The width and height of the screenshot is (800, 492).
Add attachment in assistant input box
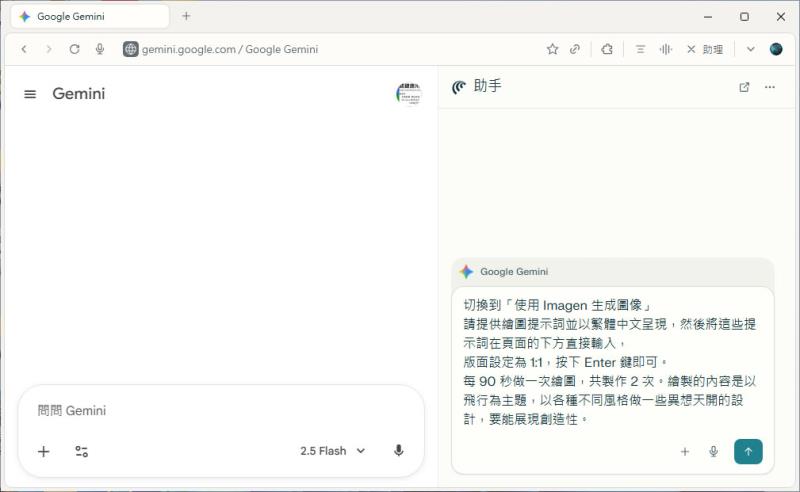(685, 452)
